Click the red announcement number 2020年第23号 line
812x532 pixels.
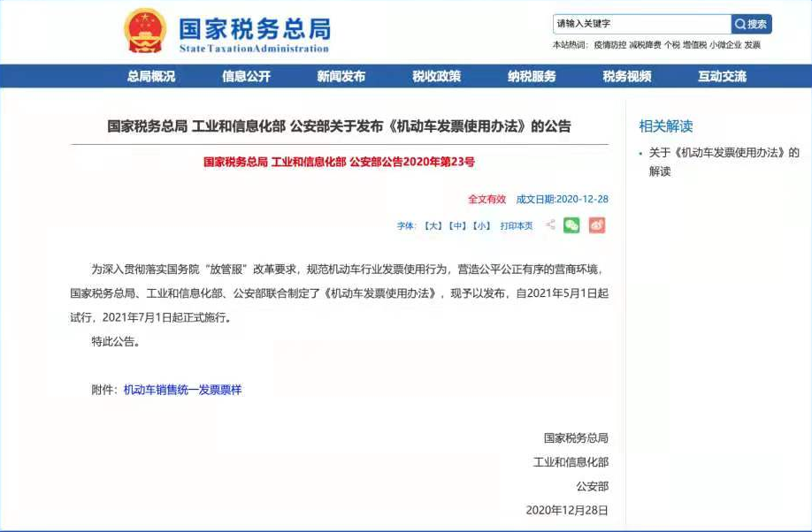[339, 162]
